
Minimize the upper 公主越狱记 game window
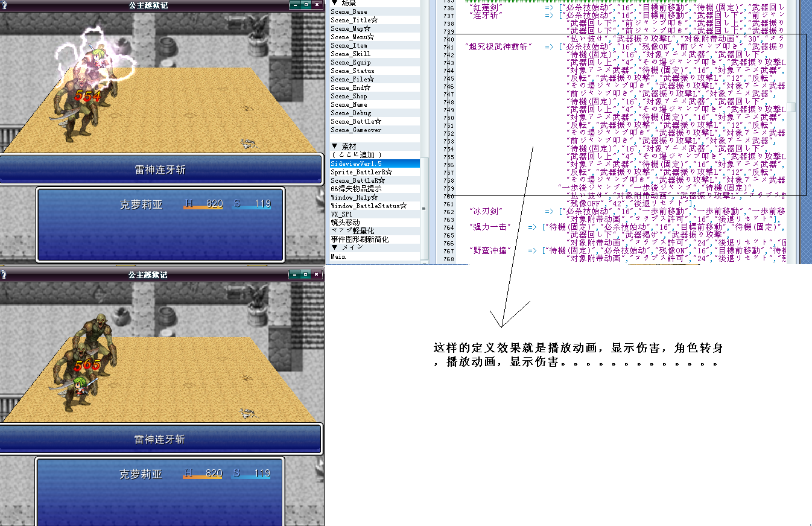coord(294,4)
